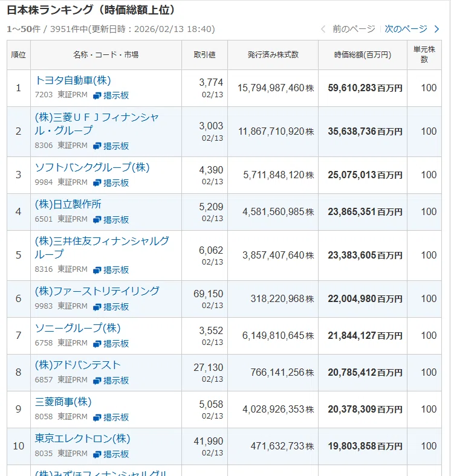Click market cap 21,844,127百万円
451x476 pixels.
365,335
